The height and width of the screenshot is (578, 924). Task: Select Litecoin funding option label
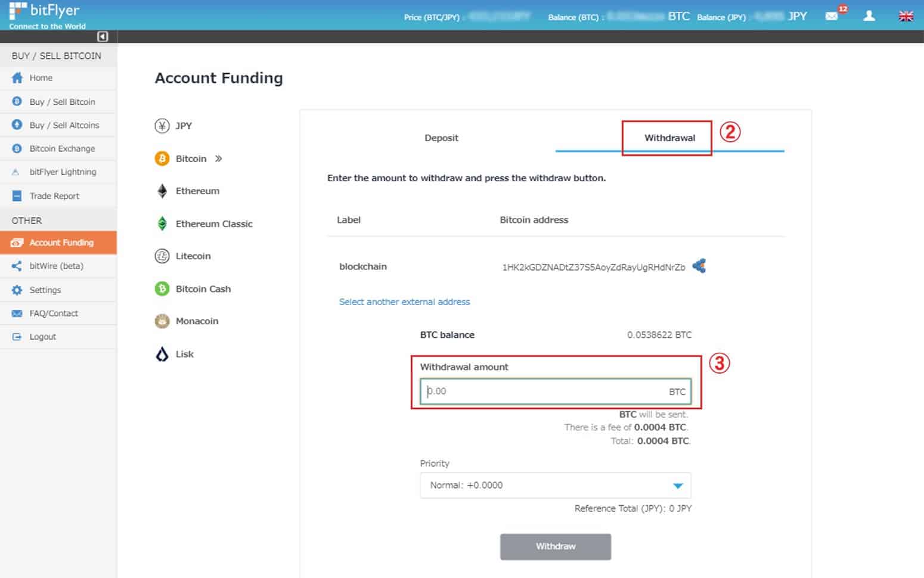pyautogui.click(x=193, y=256)
